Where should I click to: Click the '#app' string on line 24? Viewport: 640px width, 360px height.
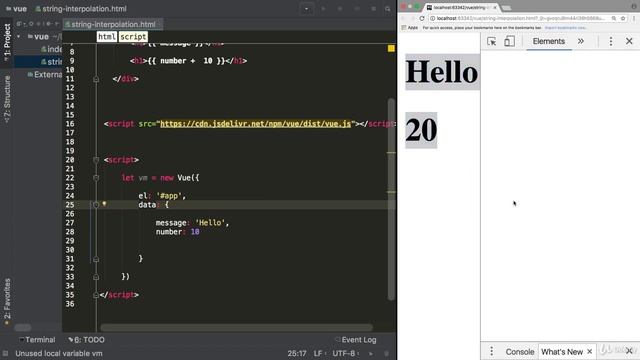pos(169,196)
